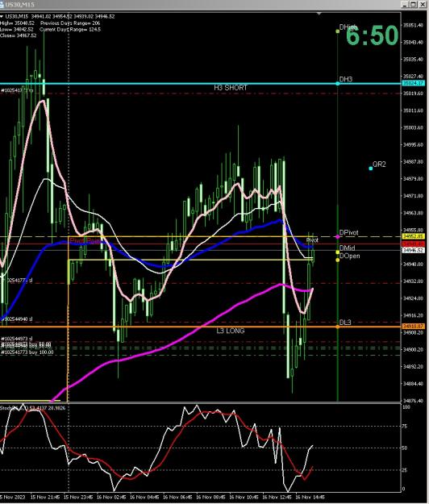Select the cyan QR2 square marker
Screen dimensions: 429x504
(370, 168)
